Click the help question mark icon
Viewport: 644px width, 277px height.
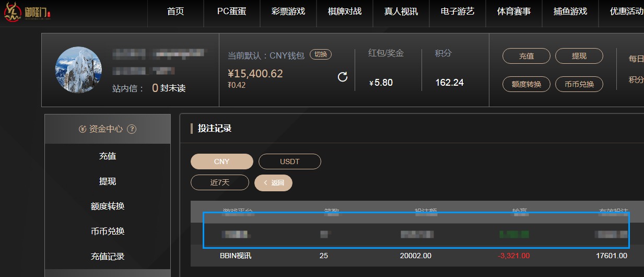132,129
